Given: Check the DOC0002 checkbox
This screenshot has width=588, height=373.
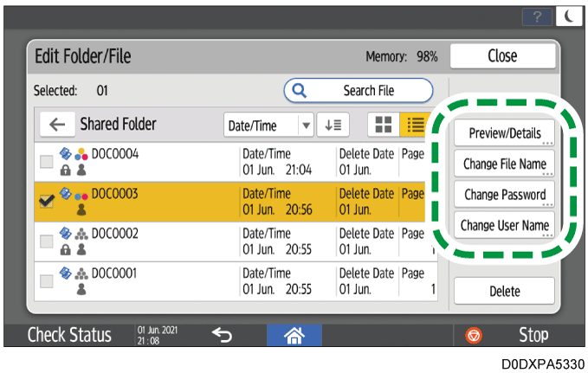Looking at the screenshot, I should point(49,240).
